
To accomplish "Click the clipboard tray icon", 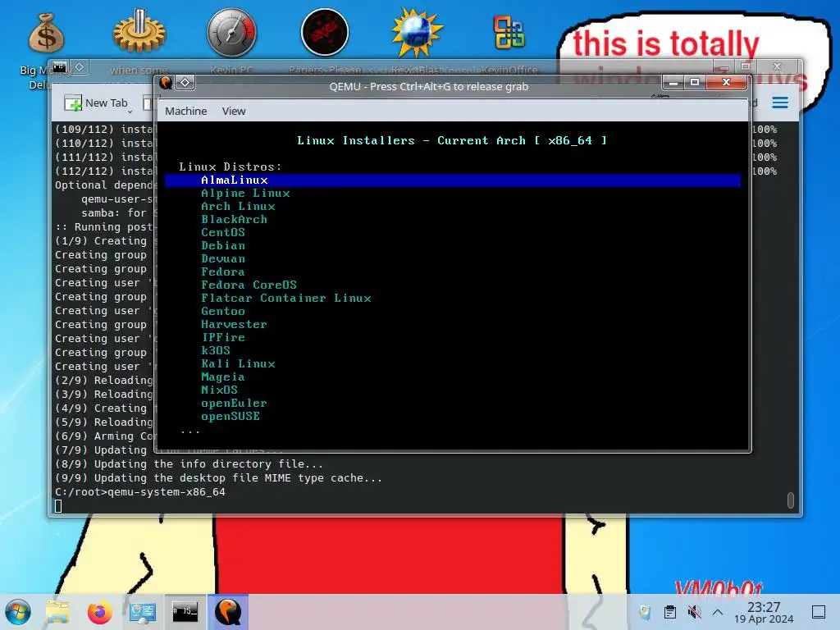I will [x=669, y=612].
